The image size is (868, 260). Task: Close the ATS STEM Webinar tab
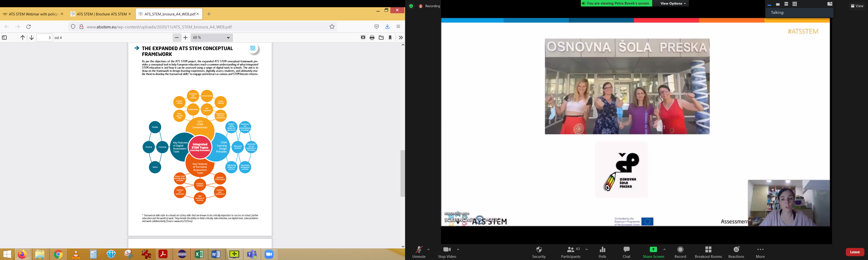pos(62,14)
